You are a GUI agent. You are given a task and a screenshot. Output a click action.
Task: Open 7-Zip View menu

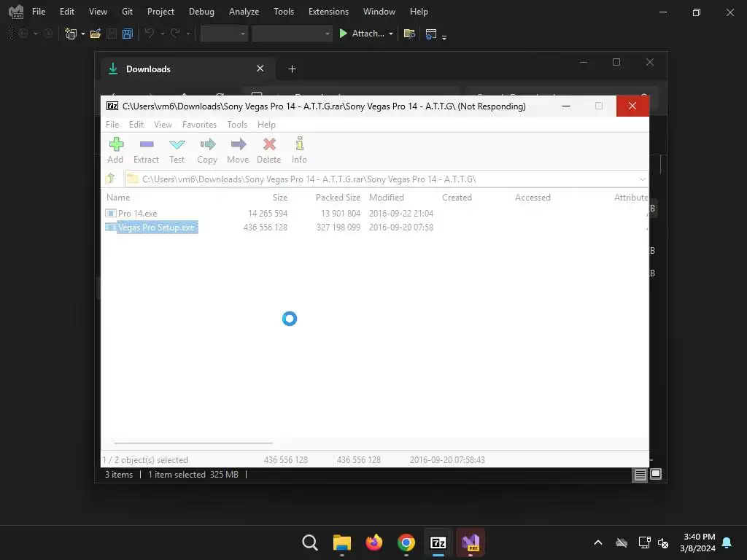(163, 124)
